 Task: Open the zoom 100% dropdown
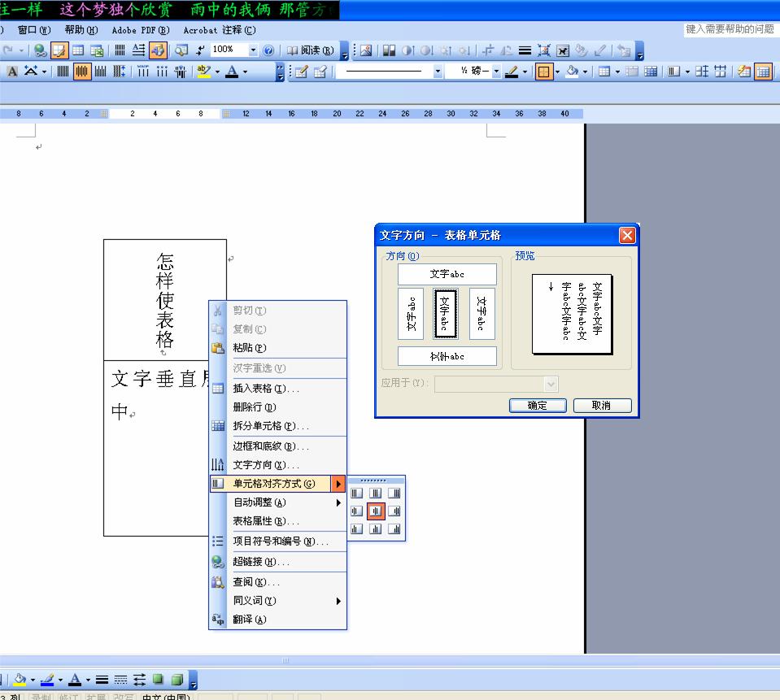253,50
